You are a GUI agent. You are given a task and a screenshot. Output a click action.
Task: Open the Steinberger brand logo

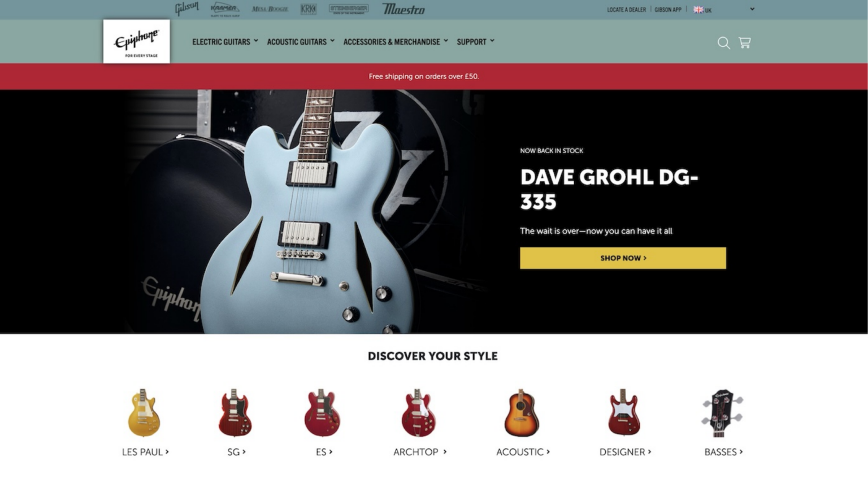point(349,9)
